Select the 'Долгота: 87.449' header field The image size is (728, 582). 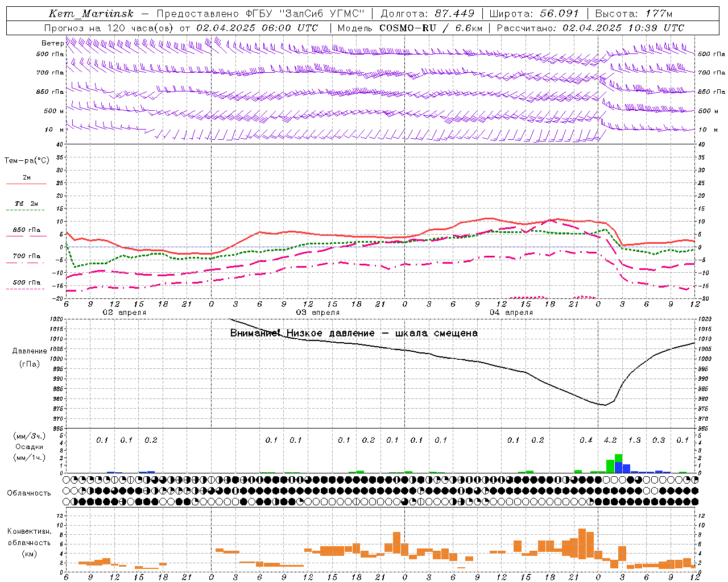(x=428, y=14)
